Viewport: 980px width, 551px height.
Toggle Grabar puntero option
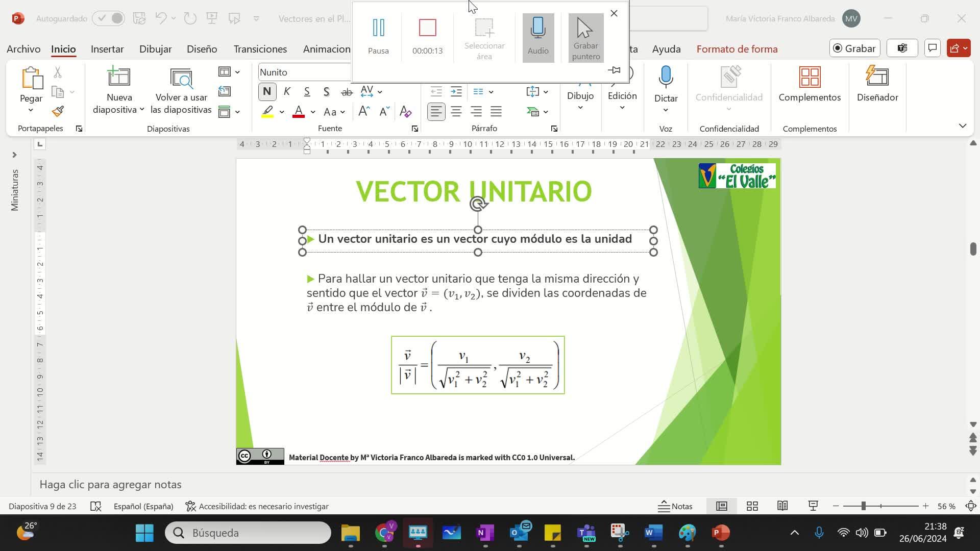pyautogui.click(x=585, y=37)
